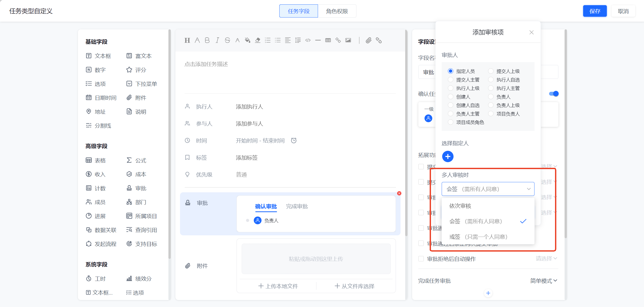Click the attachment drop zone 粘贴或拖动到这里上传

(x=316, y=259)
